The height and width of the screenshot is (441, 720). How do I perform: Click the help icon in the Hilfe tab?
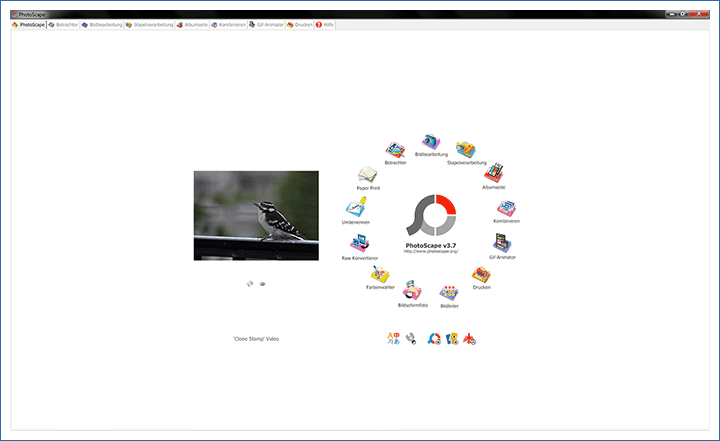tap(319, 25)
